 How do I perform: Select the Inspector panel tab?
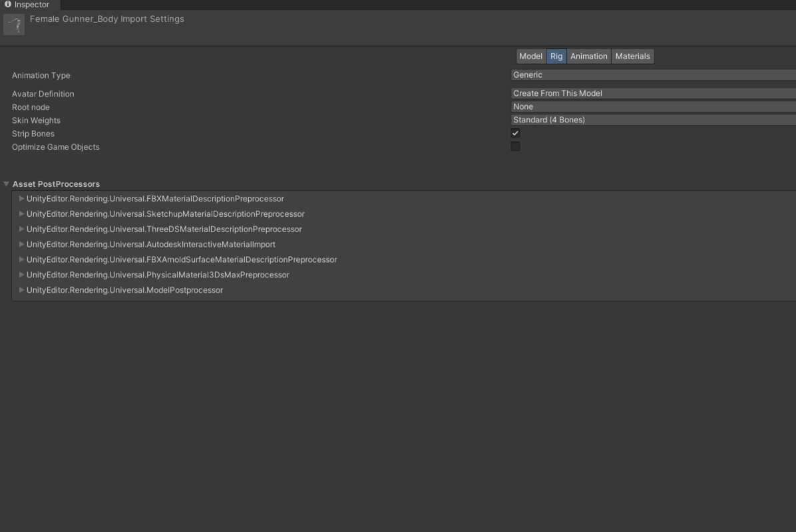click(31, 5)
